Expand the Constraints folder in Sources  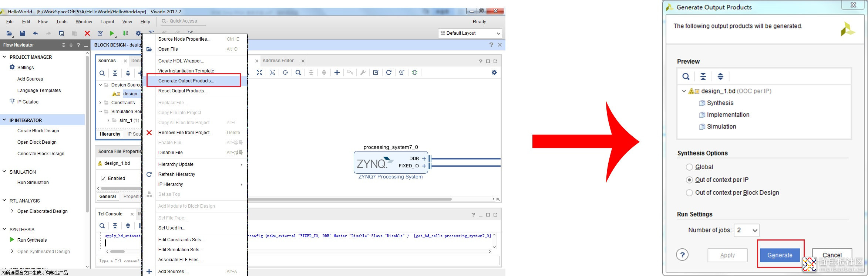(x=100, y=103)
